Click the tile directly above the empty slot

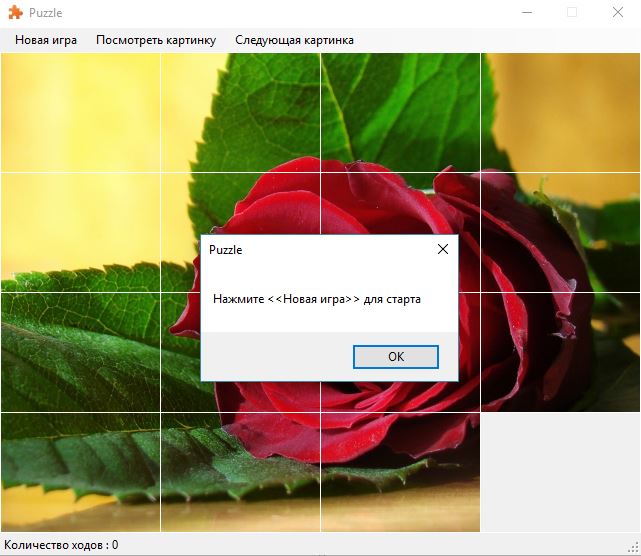560,352
